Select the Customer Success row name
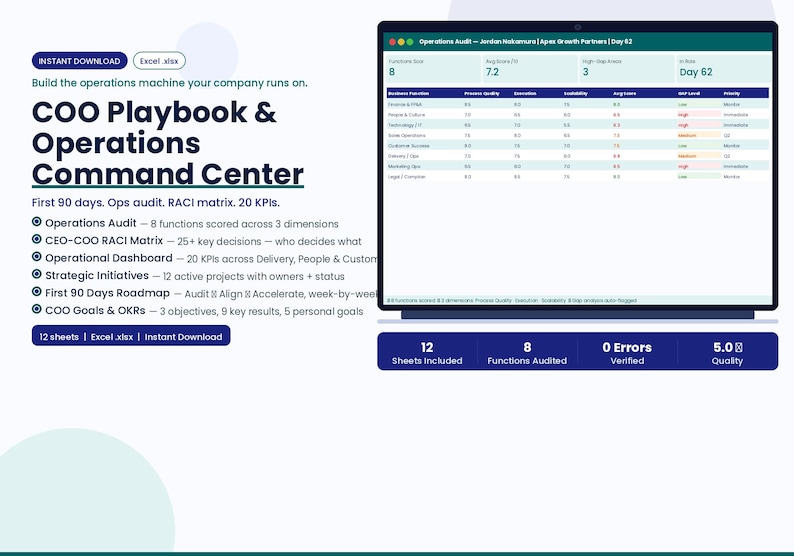Screen dimensions: 794x556 click(x=409, y=146)
